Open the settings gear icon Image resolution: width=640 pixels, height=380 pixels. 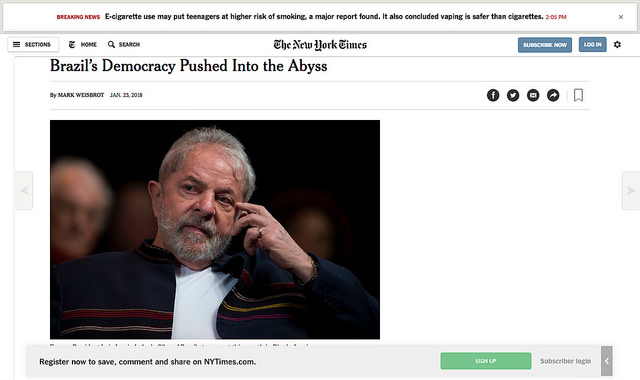617,44
